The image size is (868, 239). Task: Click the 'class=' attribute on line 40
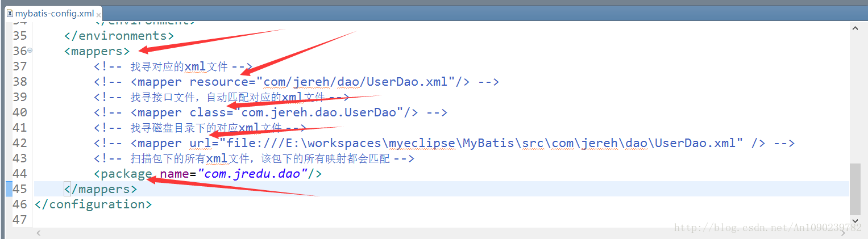pos(211,112)
